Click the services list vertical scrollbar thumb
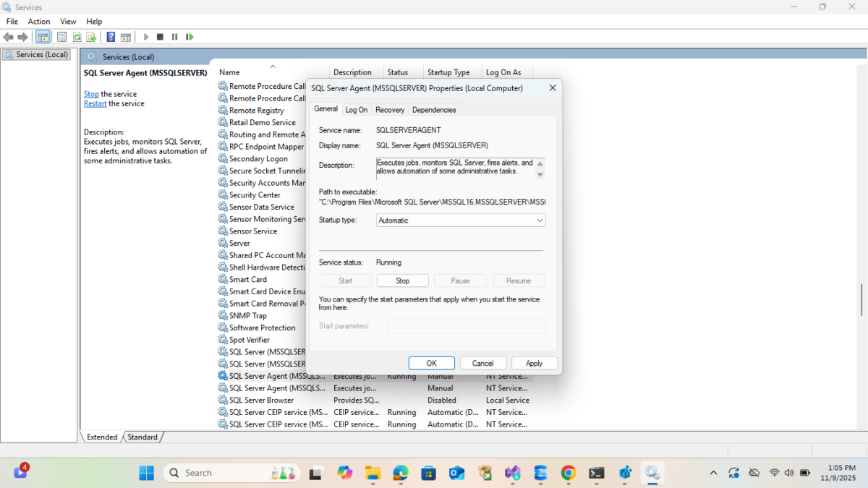The width and height of the screenshot is (868, 488). click(861, 300)
